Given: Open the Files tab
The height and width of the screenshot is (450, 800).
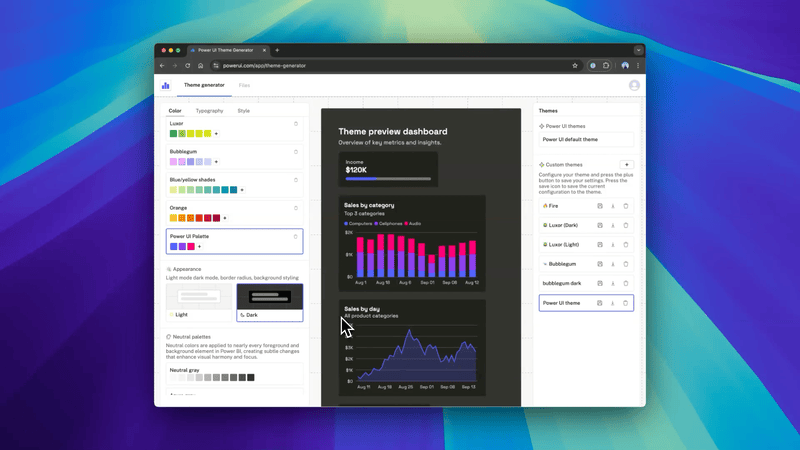Looking at the screenshot, I should [x=244, y=85].
